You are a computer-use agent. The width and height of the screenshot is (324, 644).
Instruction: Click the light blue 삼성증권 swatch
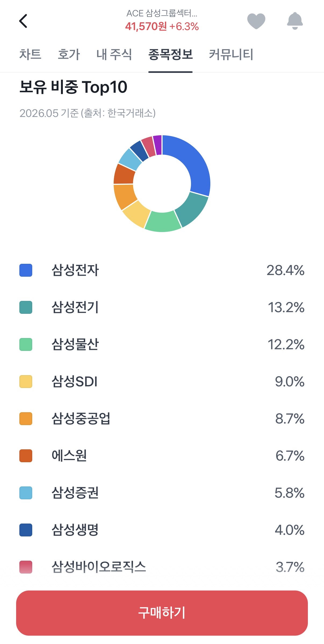[26, 493]
